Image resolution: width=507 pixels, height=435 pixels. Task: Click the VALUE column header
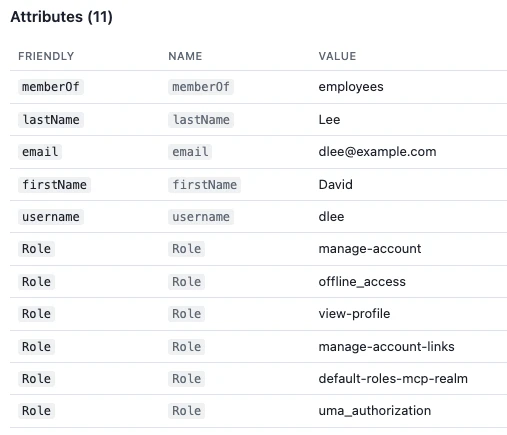(x=337, y=56)
